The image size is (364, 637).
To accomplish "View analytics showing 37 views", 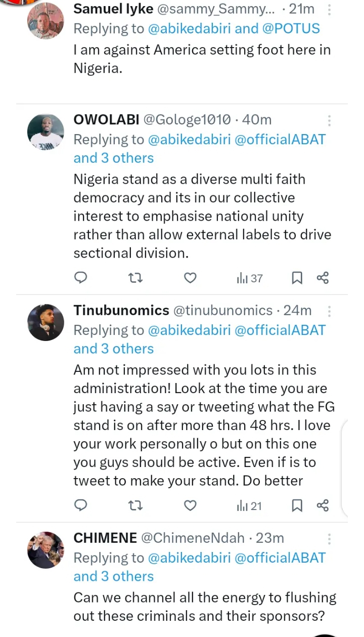I will 250,278.
